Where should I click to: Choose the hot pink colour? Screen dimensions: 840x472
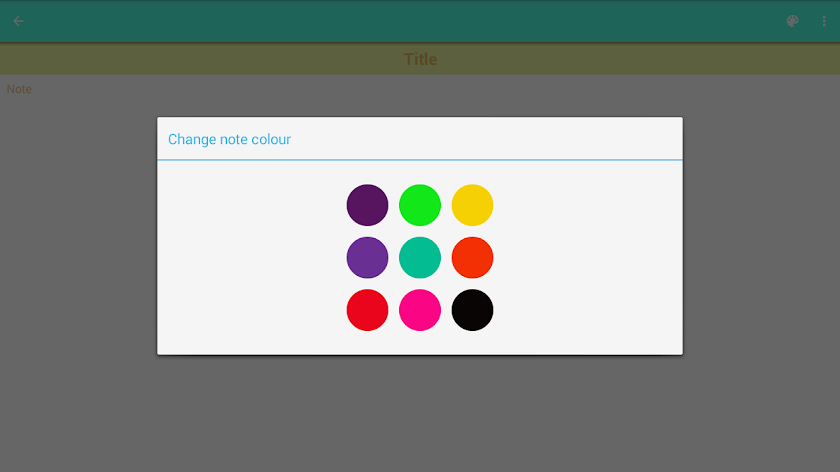coord(420,310)
